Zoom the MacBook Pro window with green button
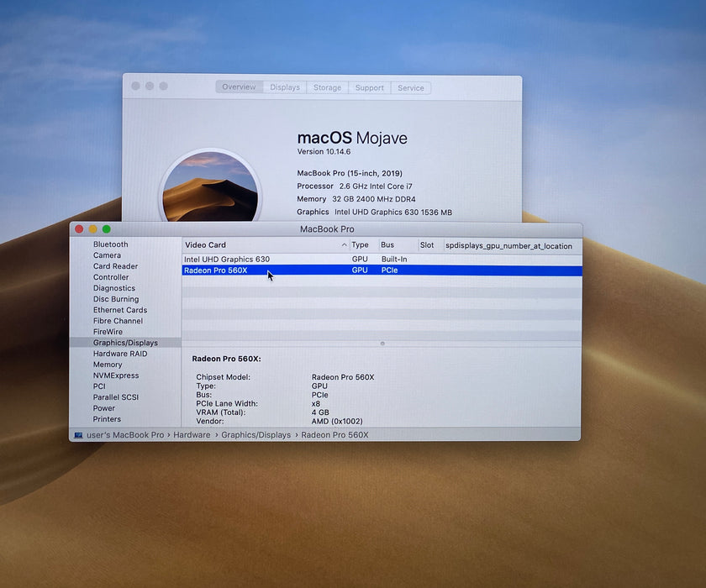706x588 pixels. pos(106,229)
